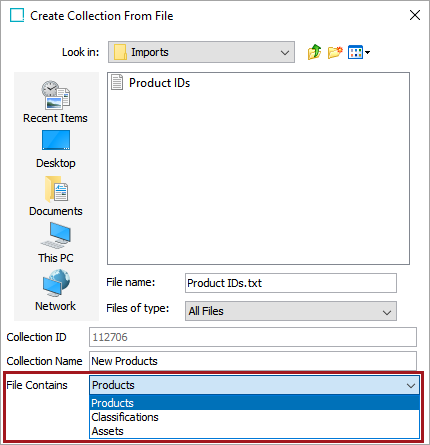Screen dimensions: 430x445
Task: Close the Create Collection From File dialog
Action: coord(415,15)
